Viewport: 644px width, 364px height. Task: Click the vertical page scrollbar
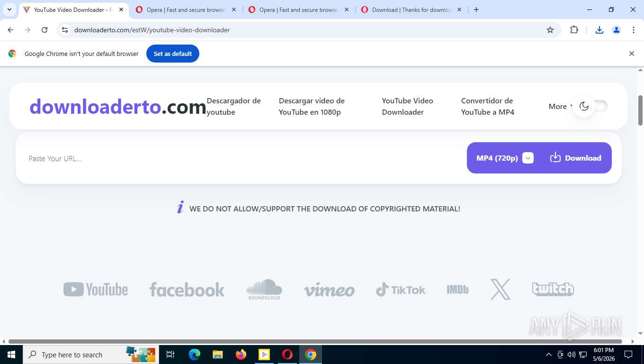coord(640,110)
